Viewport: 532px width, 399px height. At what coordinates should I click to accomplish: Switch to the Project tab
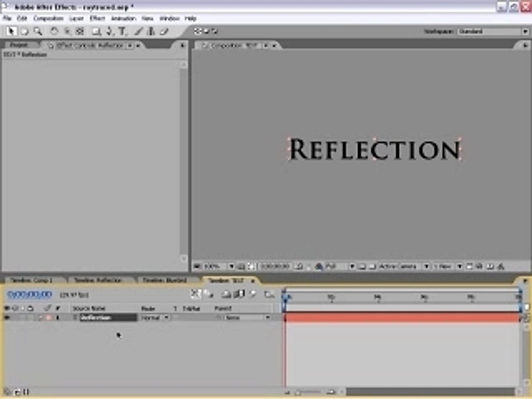pos(19,45)
